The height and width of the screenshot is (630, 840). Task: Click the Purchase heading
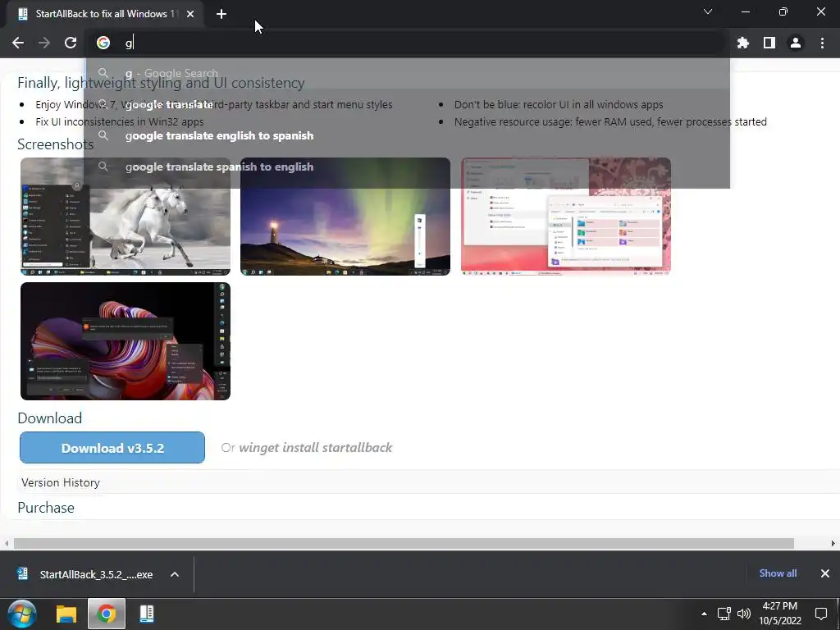46,508
